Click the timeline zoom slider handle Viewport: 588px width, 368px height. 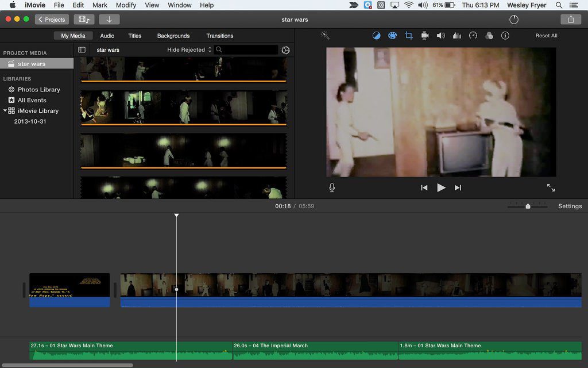(528, 206)
